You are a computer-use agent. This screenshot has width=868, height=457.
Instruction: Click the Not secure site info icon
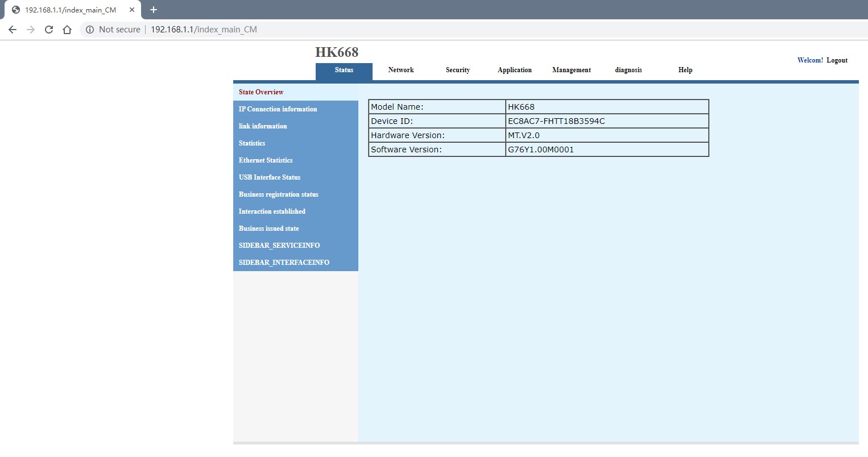pyautogui.click(x=90, y=30)
